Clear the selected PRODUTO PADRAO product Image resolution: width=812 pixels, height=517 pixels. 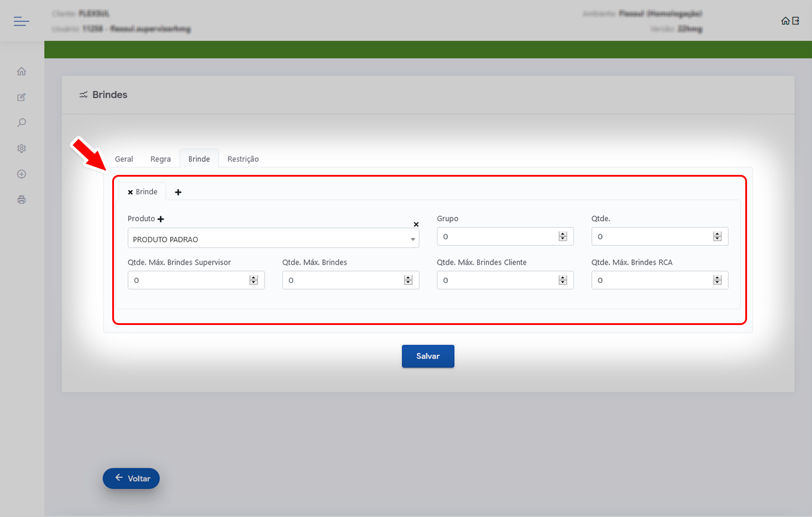[416, 225]
